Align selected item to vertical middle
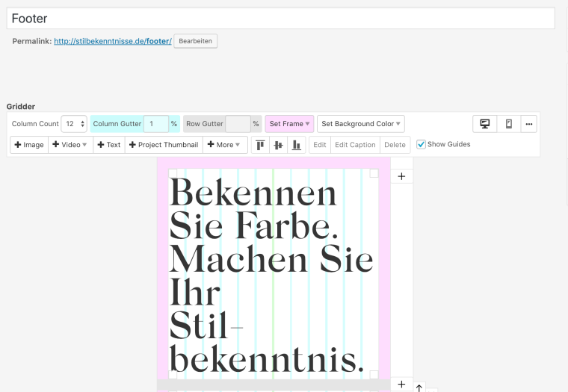 278,145
